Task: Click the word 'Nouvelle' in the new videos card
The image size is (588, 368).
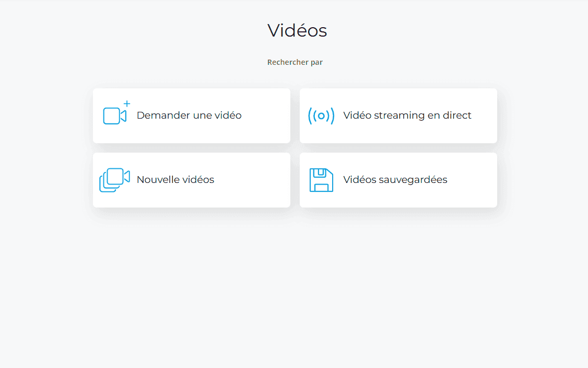Action: pyautogui.click(x=156, y=180)
